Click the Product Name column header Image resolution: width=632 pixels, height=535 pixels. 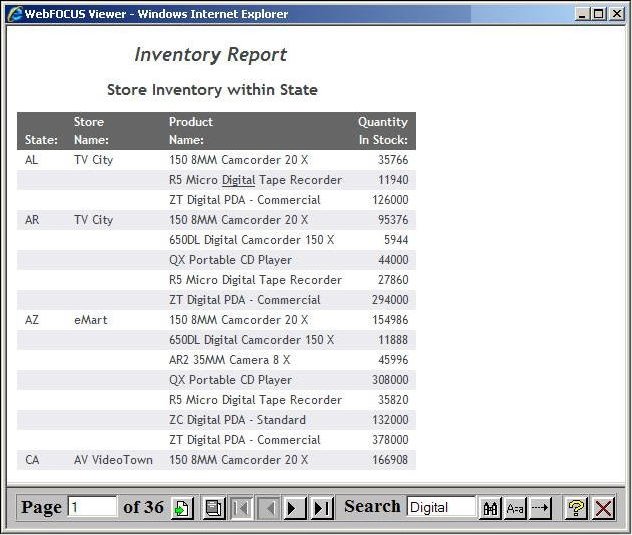190,131
